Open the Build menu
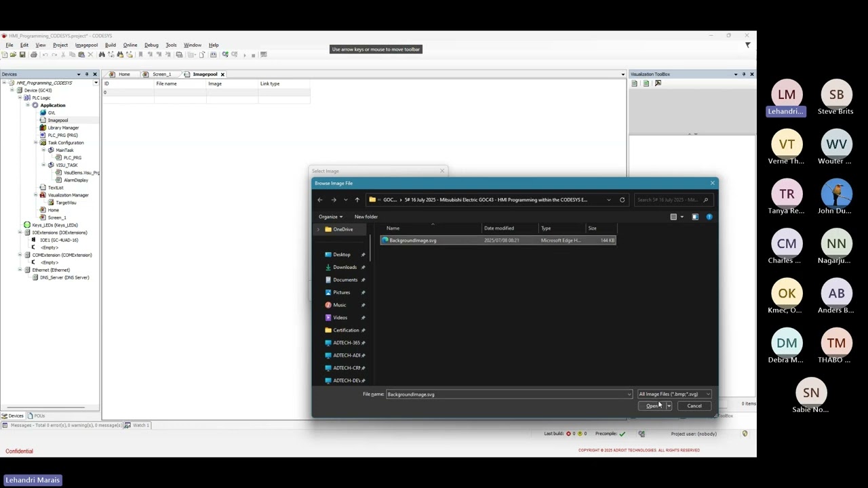 [111, 45]
